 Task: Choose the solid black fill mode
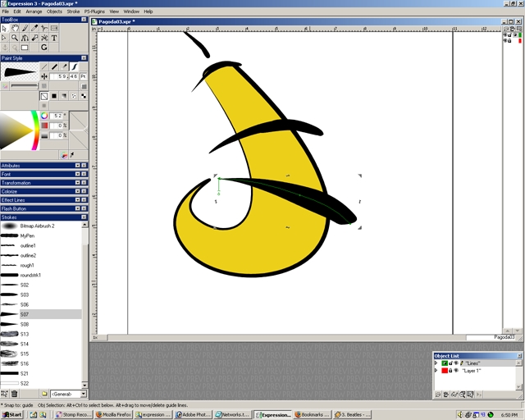[x=54, y=96]
